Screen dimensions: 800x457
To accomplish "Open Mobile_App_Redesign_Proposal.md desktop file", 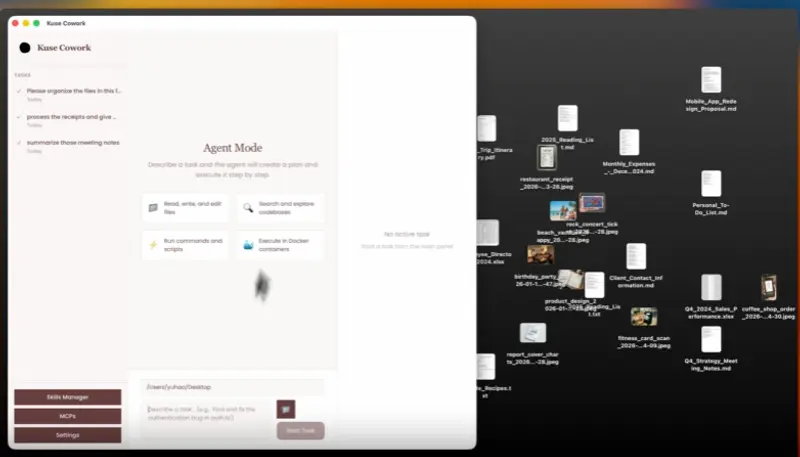I will pos(711,81).
